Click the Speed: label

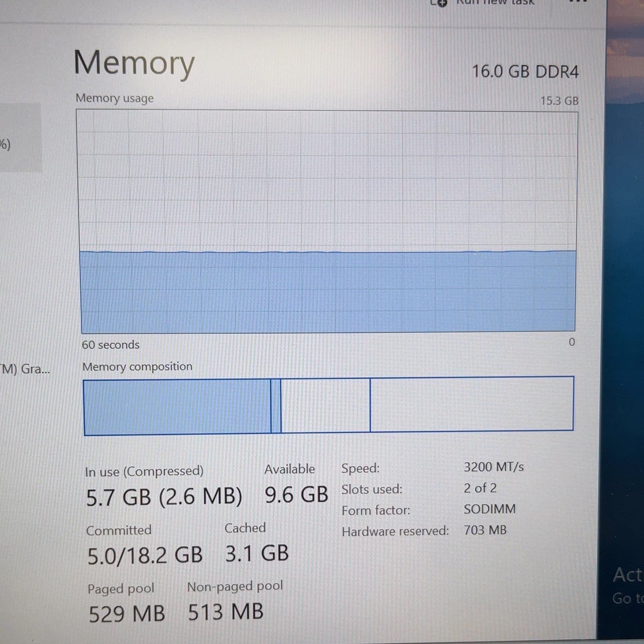[360, 468]
